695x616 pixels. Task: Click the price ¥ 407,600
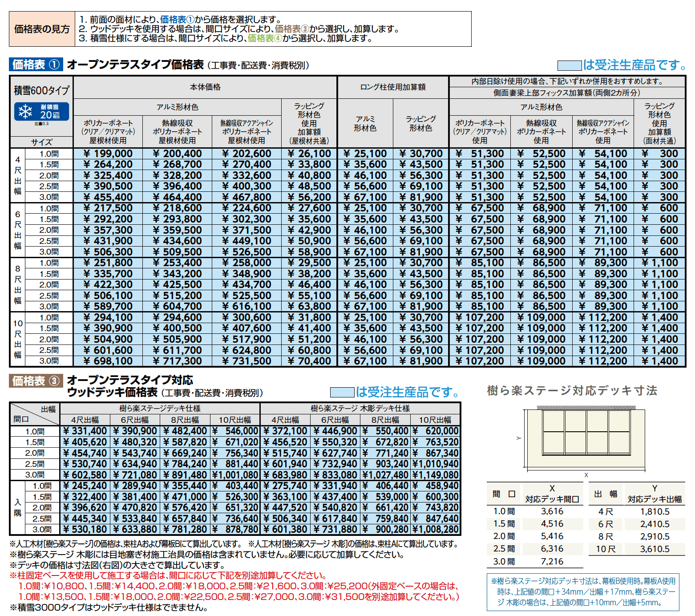[x=246, y=328]
